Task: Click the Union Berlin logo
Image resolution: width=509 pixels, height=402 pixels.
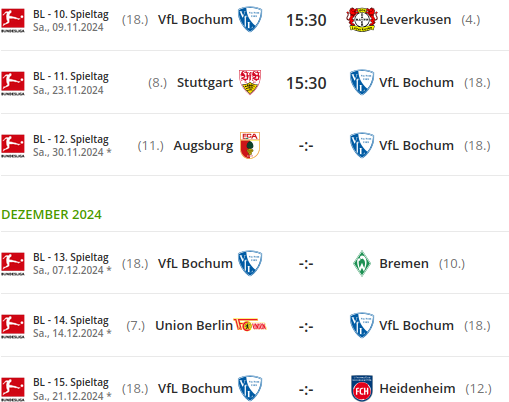Action: [250, 325]
